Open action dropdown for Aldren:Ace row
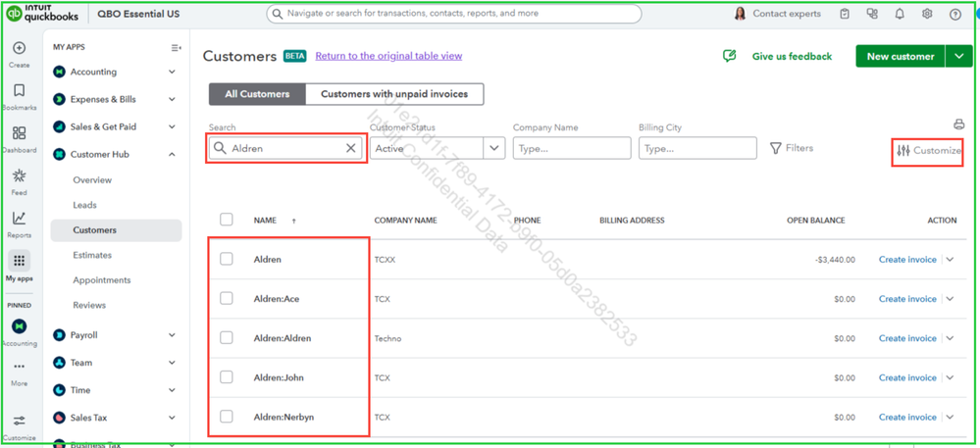Image resolution: width=980 pixels, height=448 pixels. tap(950, 299)
